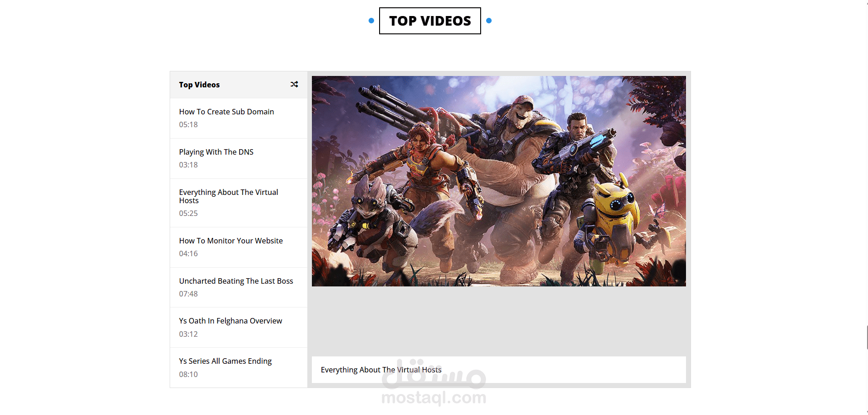Choose 'How To Monitor Your Website' video
Screen dimensions: 868x415
pyautogui.click(x=239, y=247)
